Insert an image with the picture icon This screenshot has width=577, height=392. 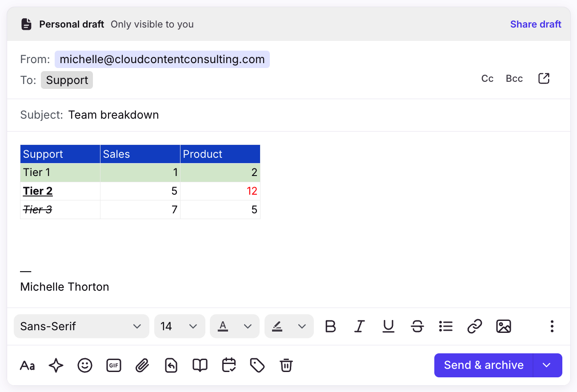pyautogui.click(x=503, y=326)
